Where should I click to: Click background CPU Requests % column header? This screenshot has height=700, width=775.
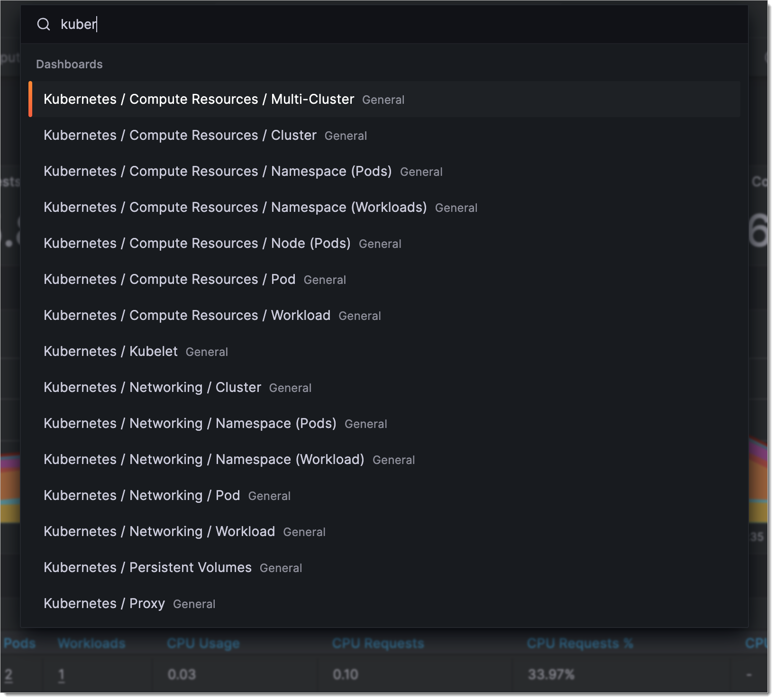tap(580, 643)
